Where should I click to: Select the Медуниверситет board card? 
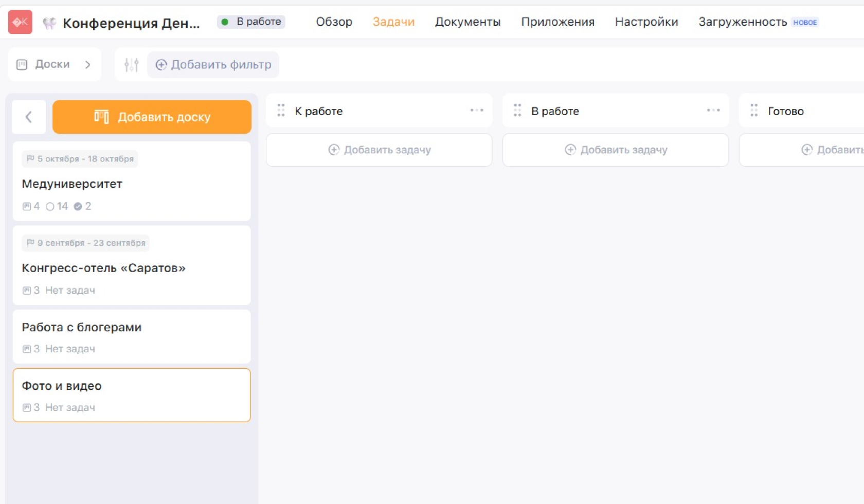(132, 181)
